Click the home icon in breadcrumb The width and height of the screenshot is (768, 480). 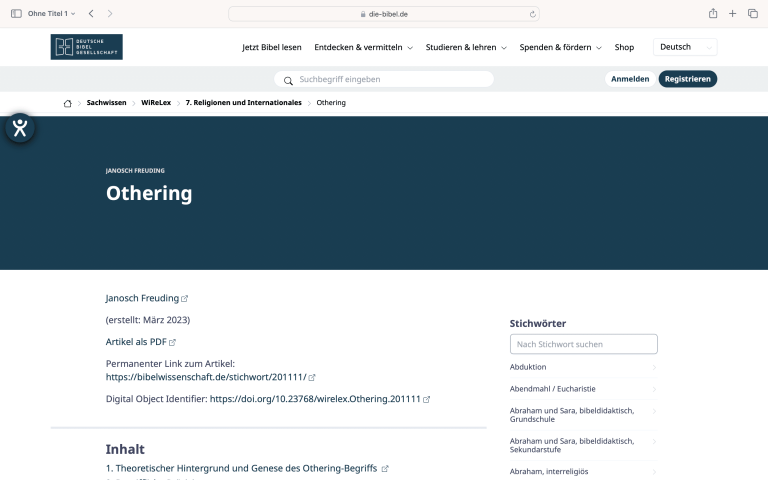point(67,103)
